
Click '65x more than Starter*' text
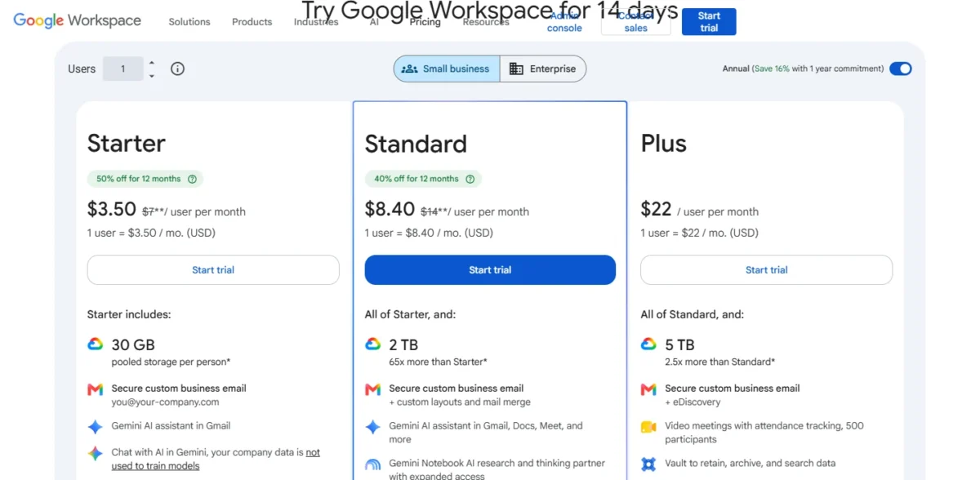point(438,362)
